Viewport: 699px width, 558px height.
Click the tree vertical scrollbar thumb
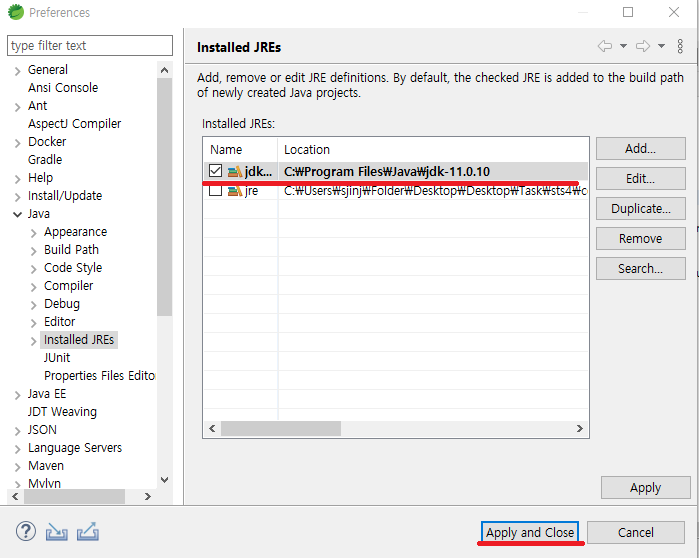pos(164,197)
